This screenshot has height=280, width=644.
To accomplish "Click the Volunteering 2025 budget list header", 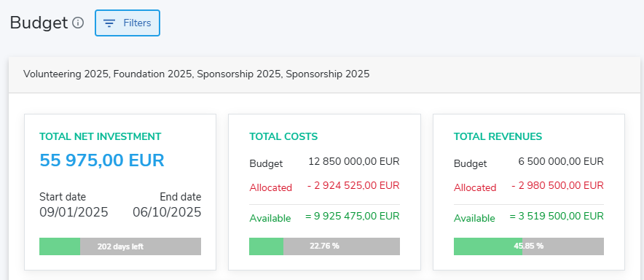I will point(324,74).
